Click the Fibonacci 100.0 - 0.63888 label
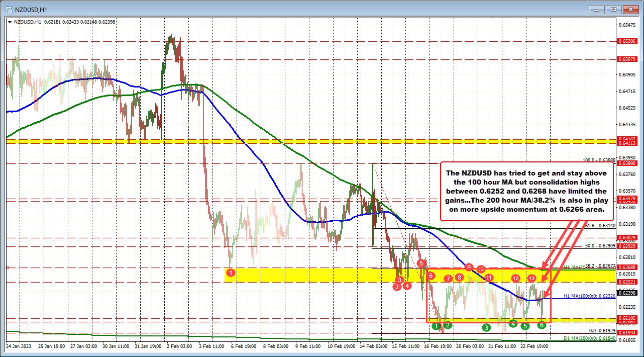The height and width of the screenshot is (357, 644). (x=598, y=160)
